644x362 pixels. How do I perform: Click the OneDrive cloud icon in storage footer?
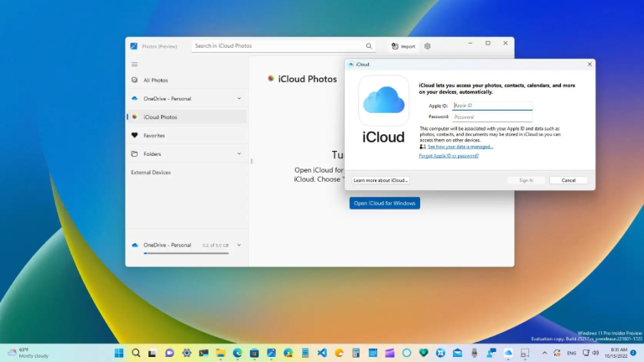point(135,245)
